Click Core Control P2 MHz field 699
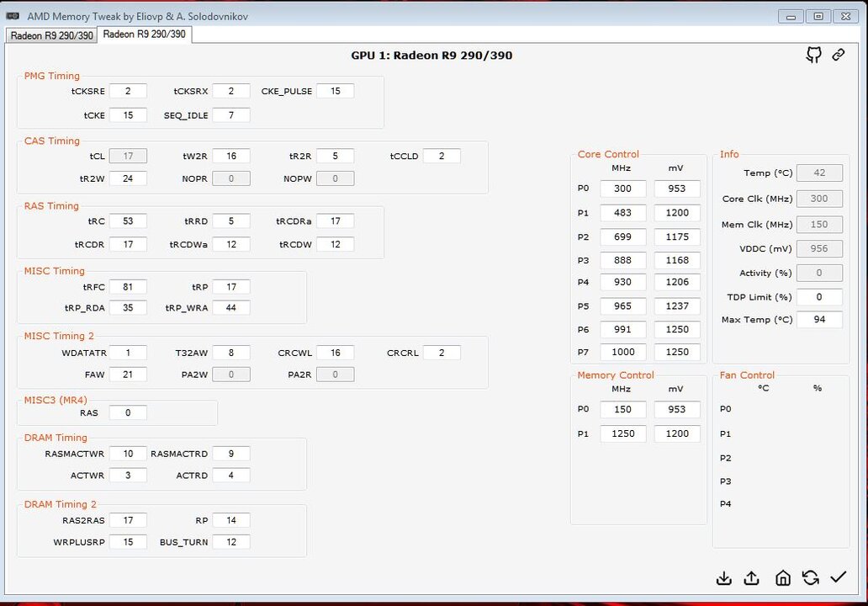The image size is (868, 606). tap(622, 237)
